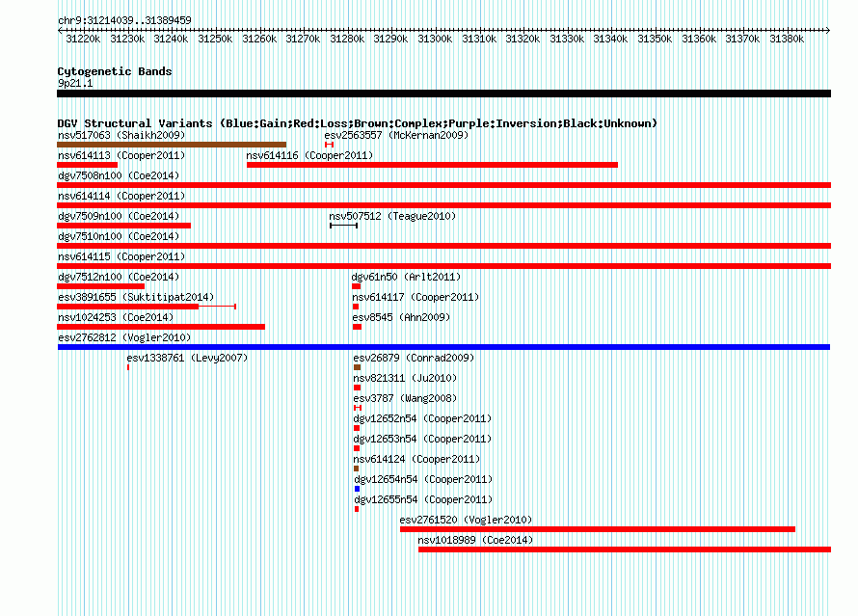Select the nsv614117 (Cooper2011) label
The width and height of the screenshot is (858, 616).
point(416,297)
